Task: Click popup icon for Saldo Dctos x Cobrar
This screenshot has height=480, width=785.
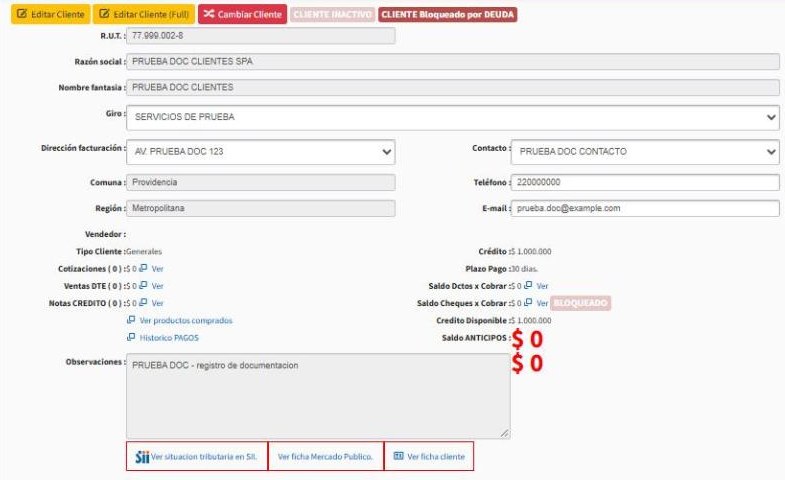Action: 528,285
